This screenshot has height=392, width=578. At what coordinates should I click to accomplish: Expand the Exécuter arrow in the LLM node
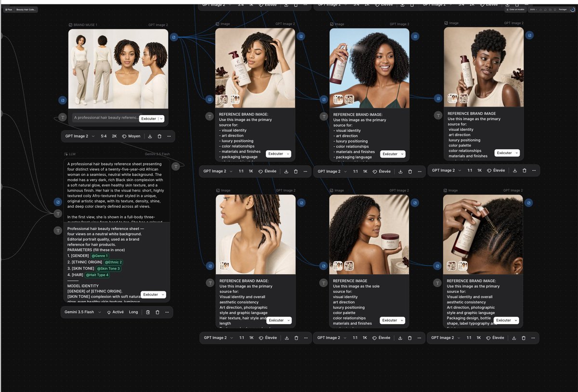click(163, 295)
